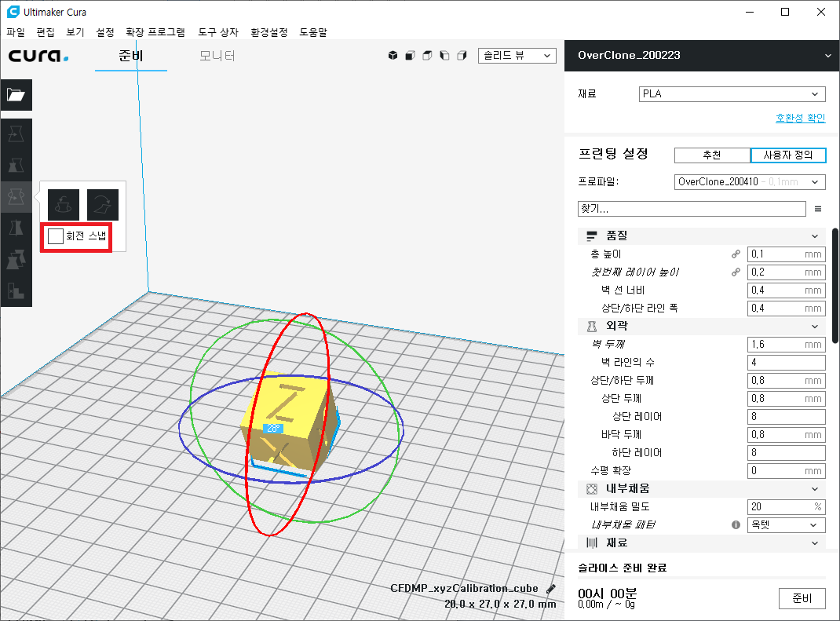Click the Cura logo
840x621 pixels.
pos(38,56)
